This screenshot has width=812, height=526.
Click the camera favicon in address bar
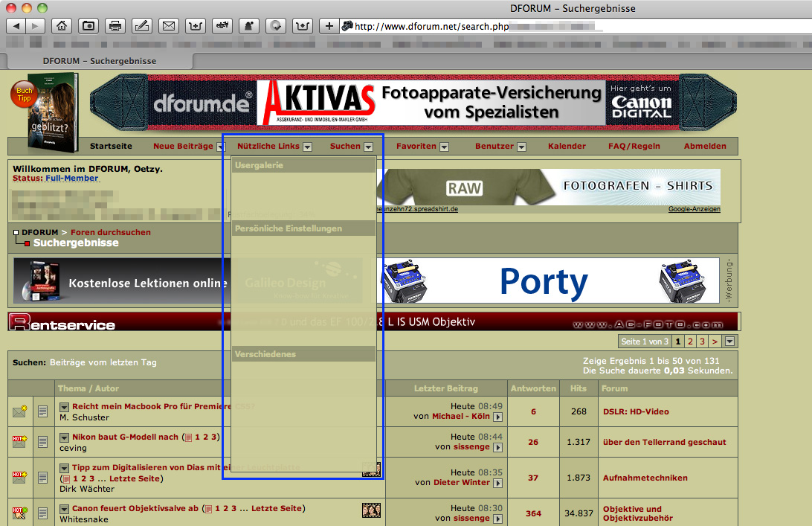[x=347, y=26]
